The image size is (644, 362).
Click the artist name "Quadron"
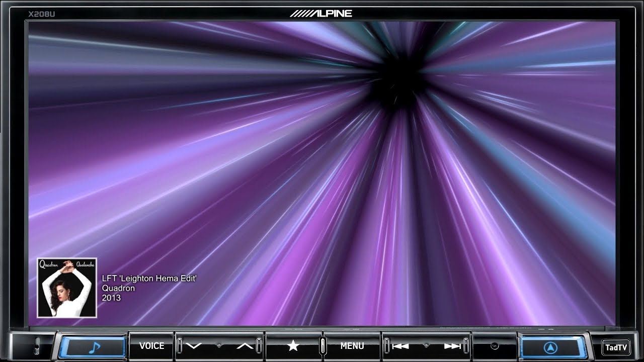(x=118, y=288)
